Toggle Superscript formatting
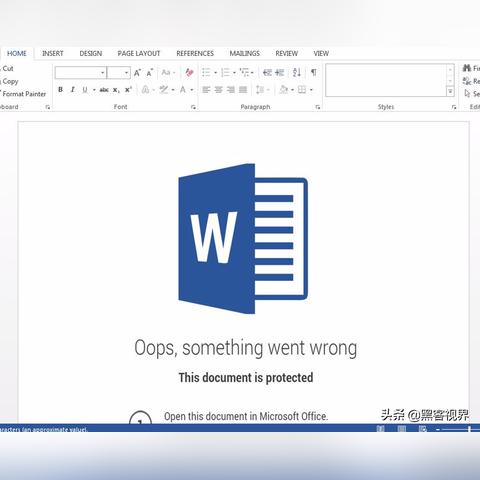Screen dimensions: 480x480 128,89
